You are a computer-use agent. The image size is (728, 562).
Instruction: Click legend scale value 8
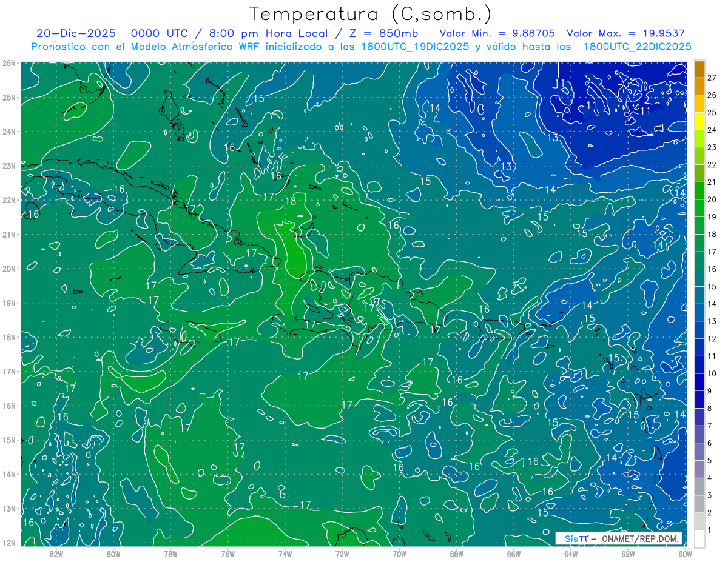click(x=710, y=409)
